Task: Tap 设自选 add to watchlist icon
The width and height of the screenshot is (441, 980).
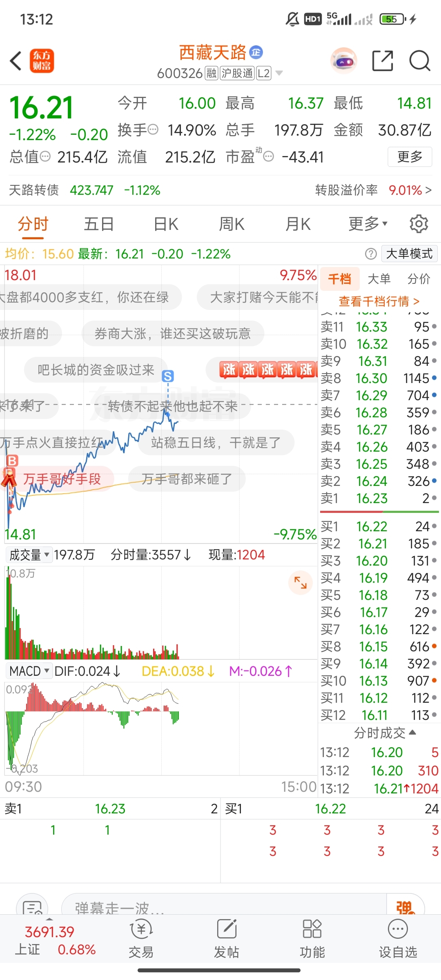Action: tap(398, 939)
